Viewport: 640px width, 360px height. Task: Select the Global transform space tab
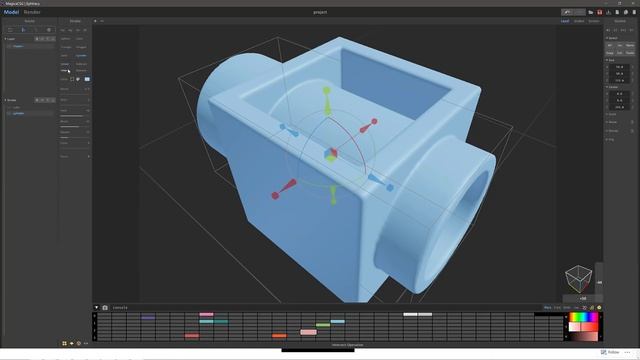coord(579,21)
